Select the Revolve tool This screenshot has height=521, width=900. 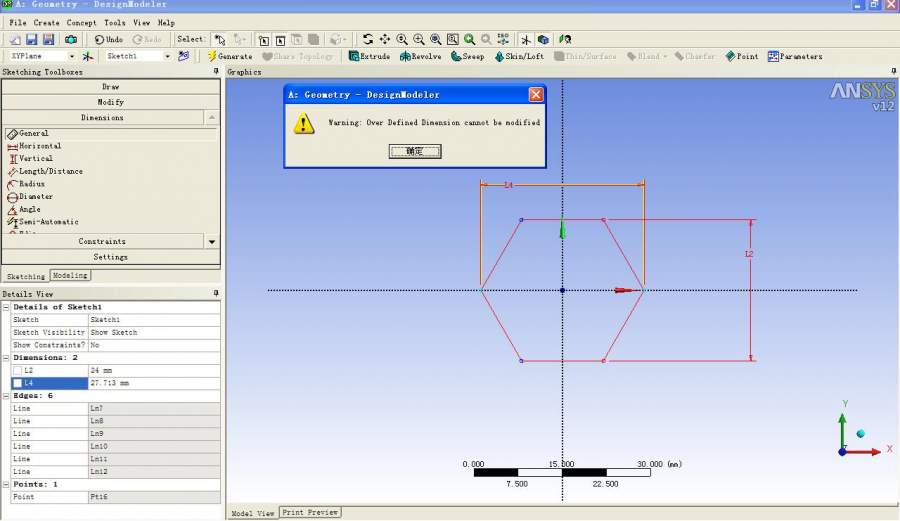click(x=420, y=57)
